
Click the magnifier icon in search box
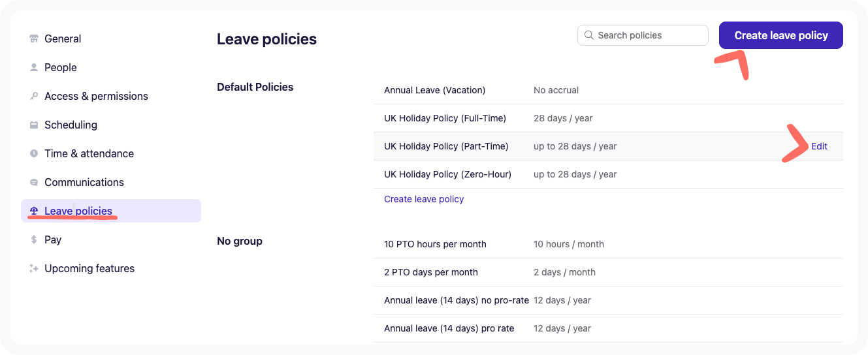589,35
